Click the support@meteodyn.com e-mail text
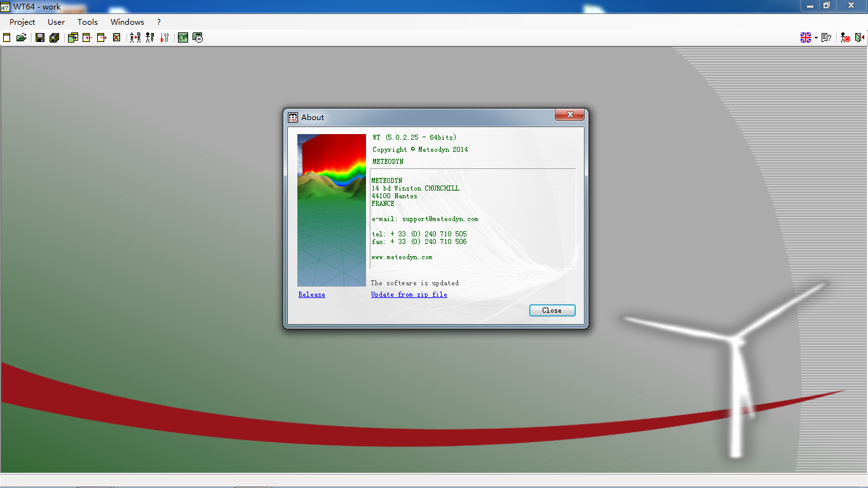The height and width of the screenshot is (488, 868). [440, 219]
